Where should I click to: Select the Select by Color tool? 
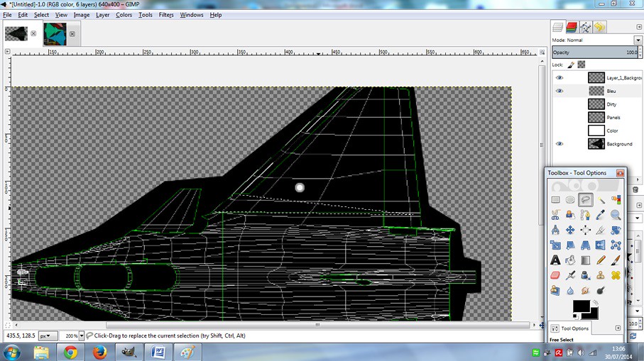point(616,200)
